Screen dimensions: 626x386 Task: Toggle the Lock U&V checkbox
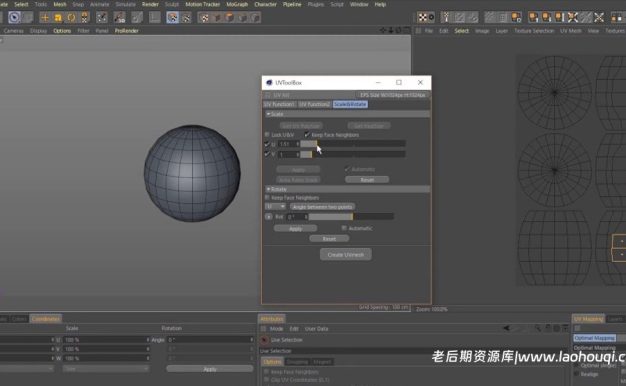pyautogui.click(x=267, y=135)
